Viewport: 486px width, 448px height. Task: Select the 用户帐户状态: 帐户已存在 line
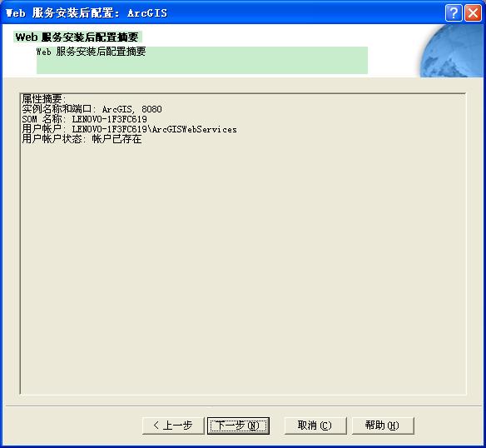82,139
